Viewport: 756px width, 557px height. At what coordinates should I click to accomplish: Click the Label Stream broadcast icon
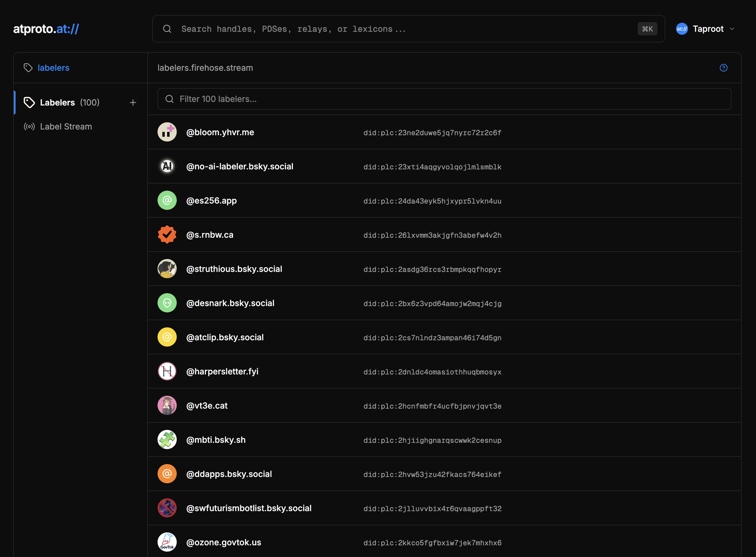pos(29,127)
